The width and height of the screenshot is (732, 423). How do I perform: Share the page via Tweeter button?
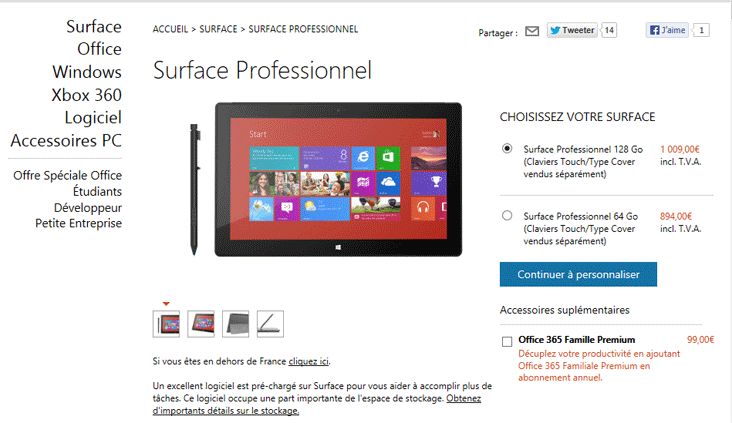pos(572,30)
